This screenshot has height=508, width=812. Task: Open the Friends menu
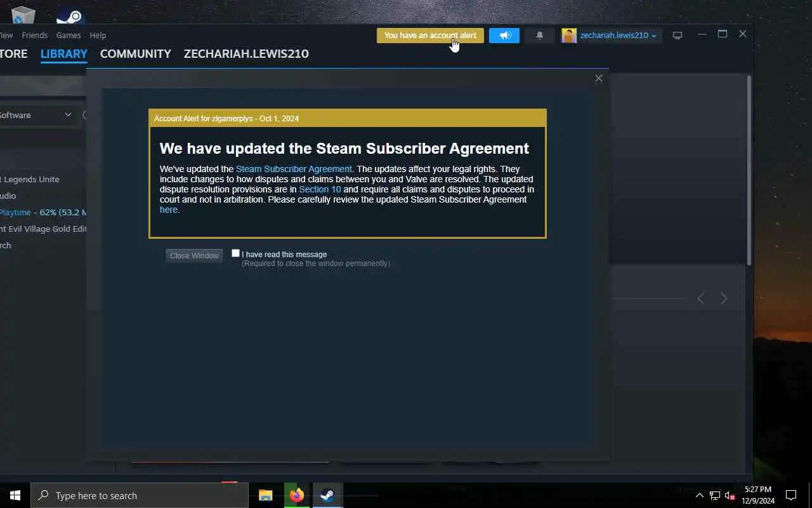coord(34,36)
